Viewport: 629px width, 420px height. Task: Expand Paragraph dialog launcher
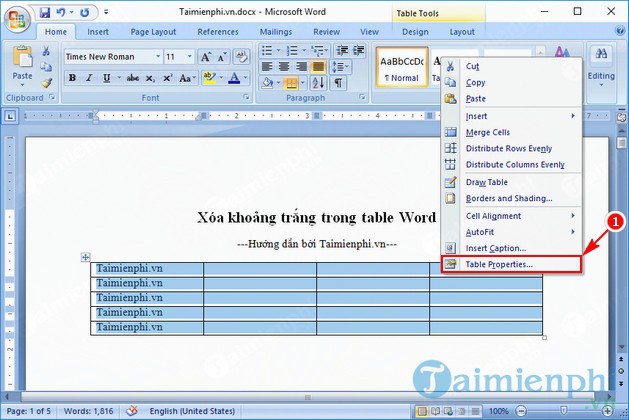(362, 97)
